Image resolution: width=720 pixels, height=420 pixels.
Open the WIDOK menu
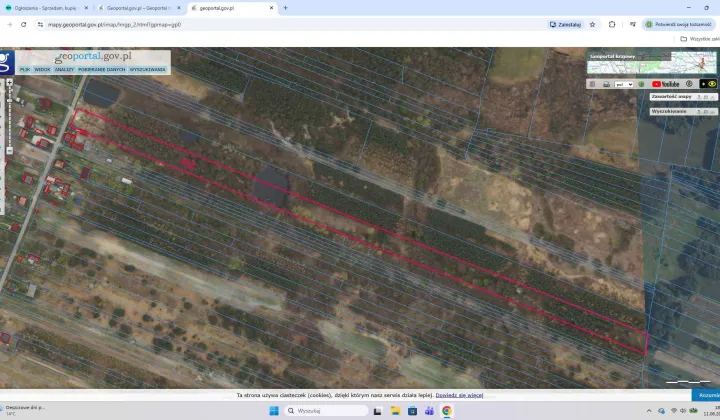(42, 69)
